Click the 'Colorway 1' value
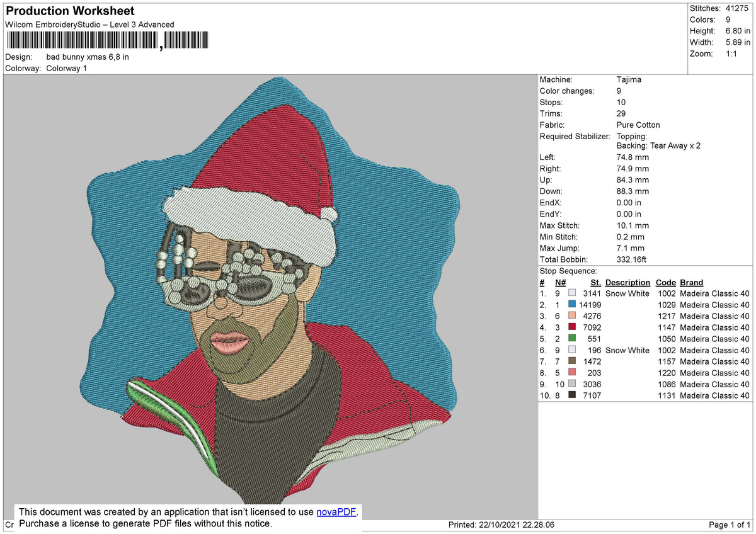 (x=67, y=68)
